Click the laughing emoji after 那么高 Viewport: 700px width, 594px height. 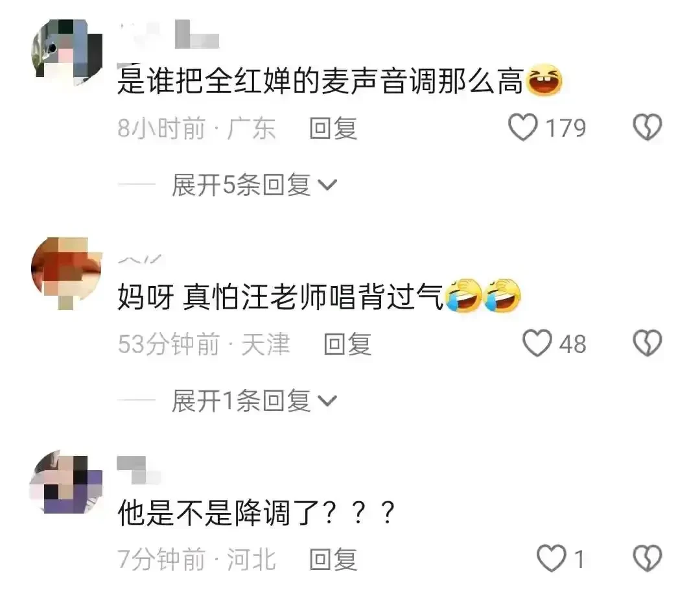point(544,81)
